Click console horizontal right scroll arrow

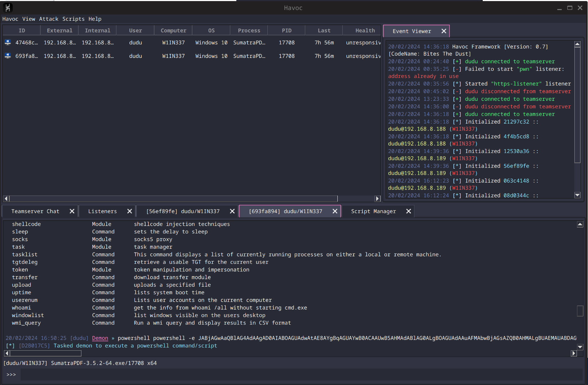(574, 353)
